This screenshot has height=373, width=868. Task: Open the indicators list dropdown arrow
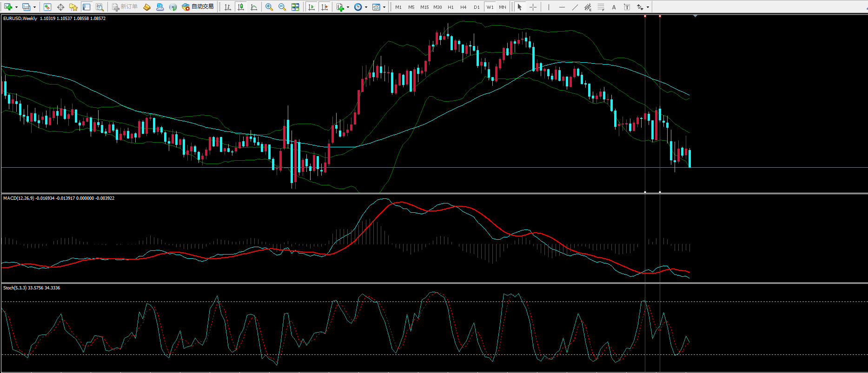click(348, 7)
